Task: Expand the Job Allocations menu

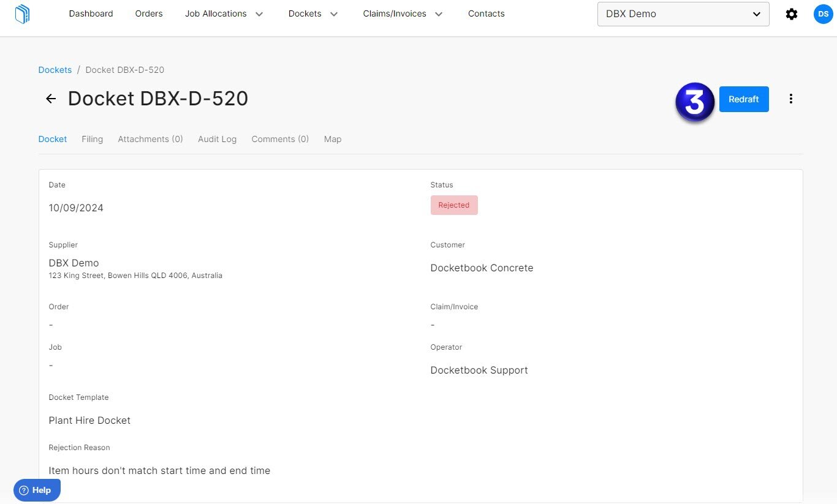Action: (224, 13)
